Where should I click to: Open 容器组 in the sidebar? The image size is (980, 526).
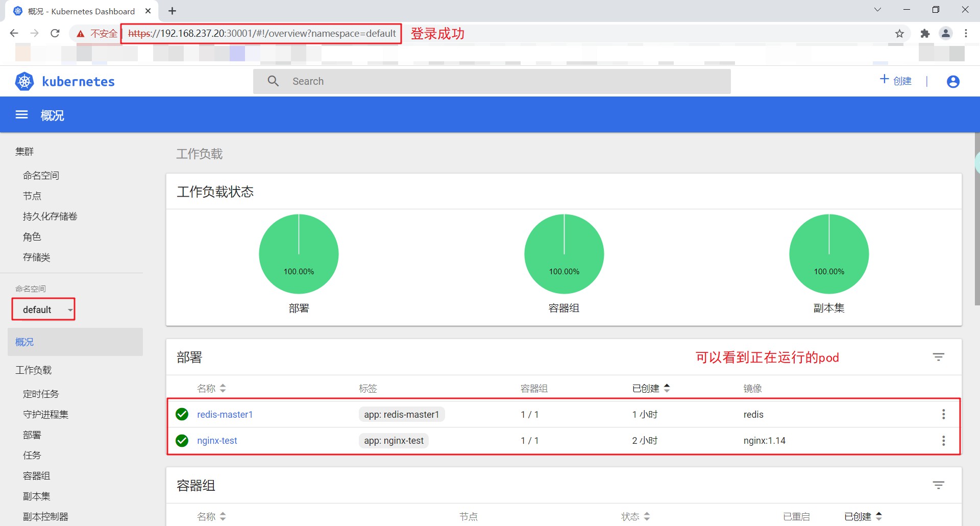37,476
